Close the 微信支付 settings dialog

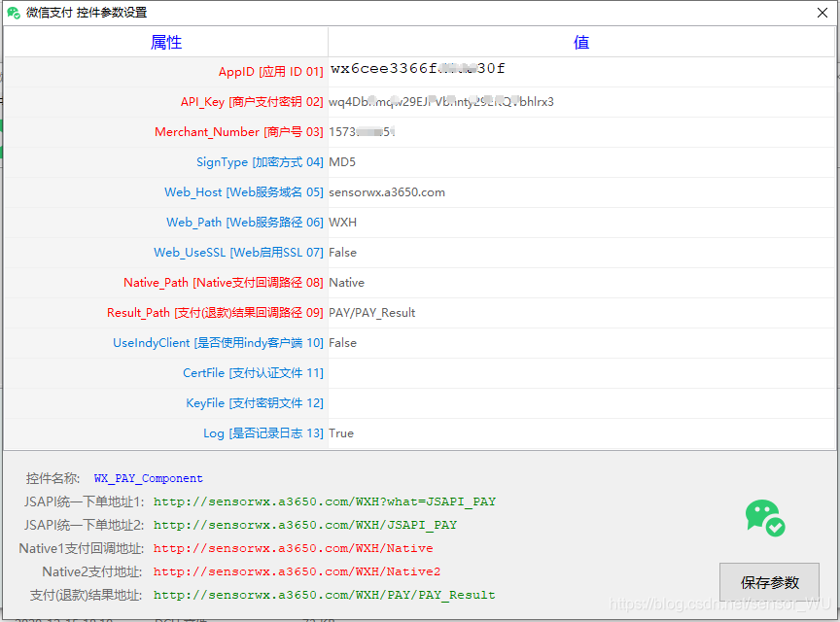pos(822,13)
